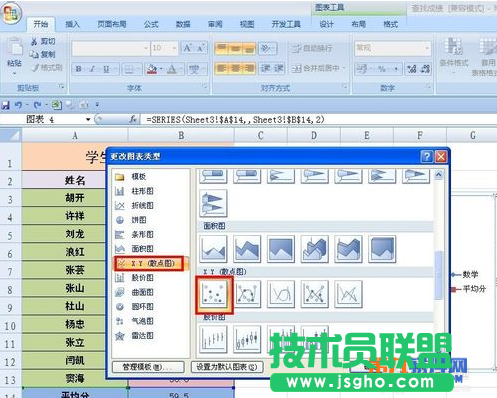Select the basic area chart thumbnail

214,249
